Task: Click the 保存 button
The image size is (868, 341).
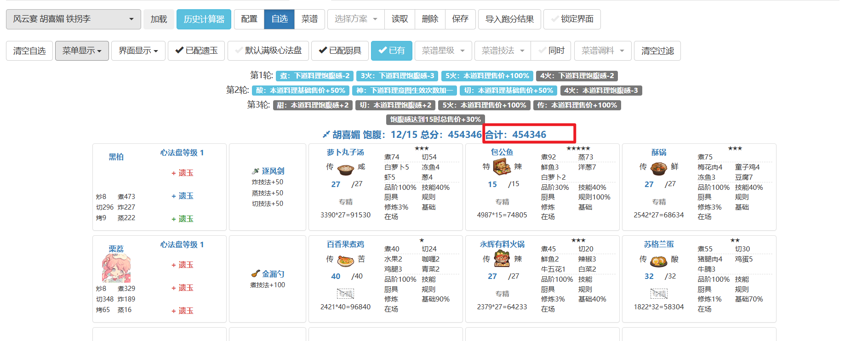Action: click(x=460, y=19)
